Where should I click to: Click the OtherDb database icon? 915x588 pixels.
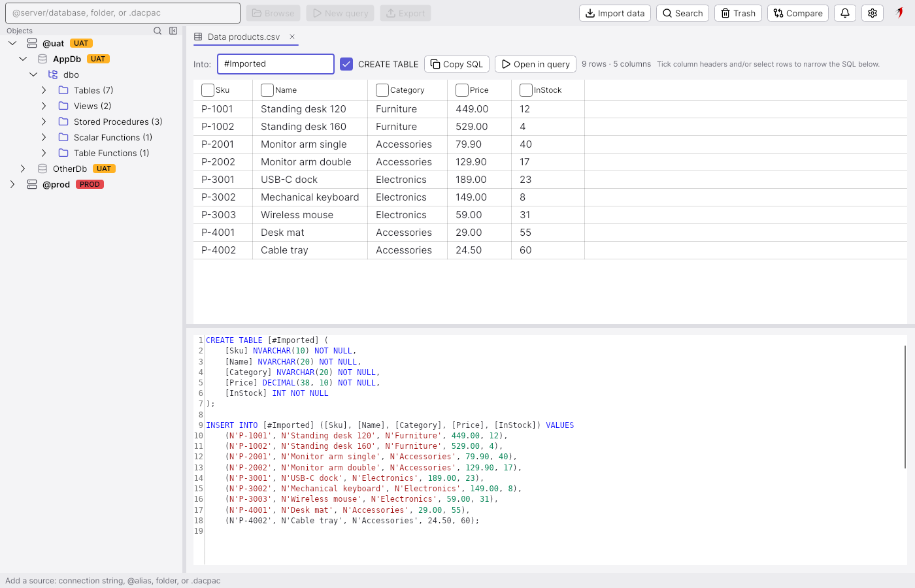point(42,169)
